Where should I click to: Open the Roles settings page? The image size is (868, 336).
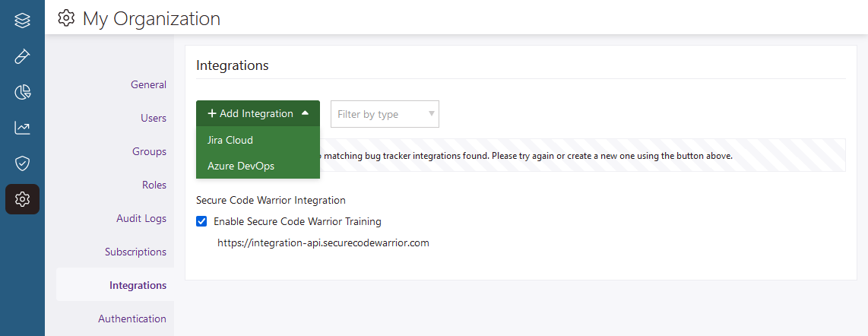click(154, 185)
